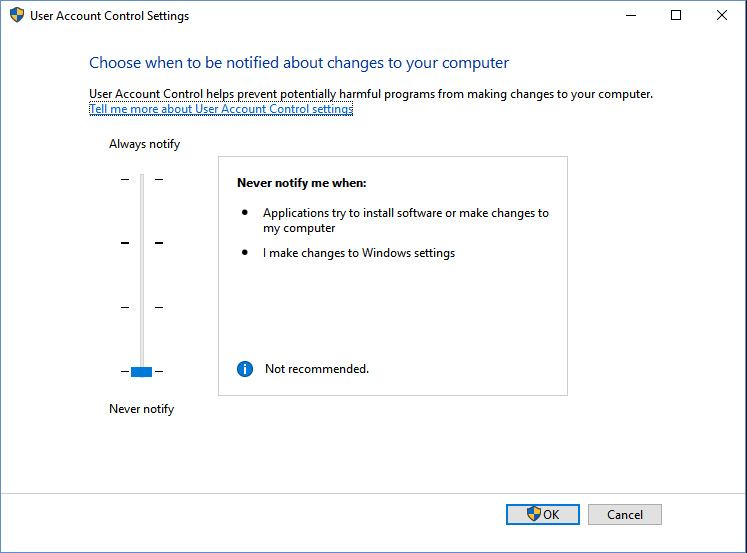
Task: Click the 'Never notify me when:' heading
Action: (301, 183)
